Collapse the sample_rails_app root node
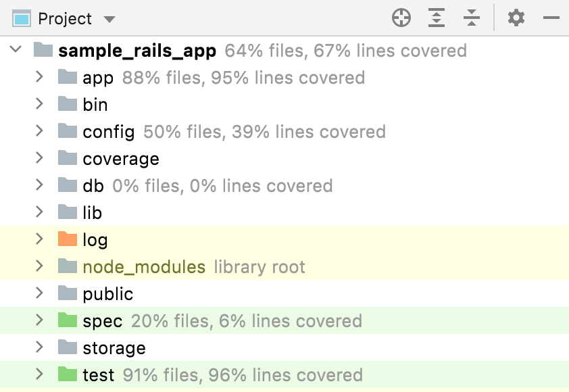This screenshot has width=569, height=392. (16, 50)
